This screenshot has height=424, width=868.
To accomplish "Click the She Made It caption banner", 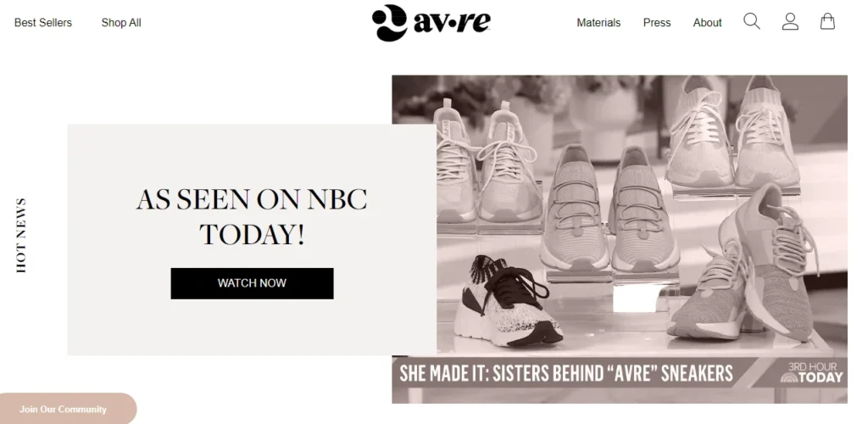I will [x=565, y=372].
